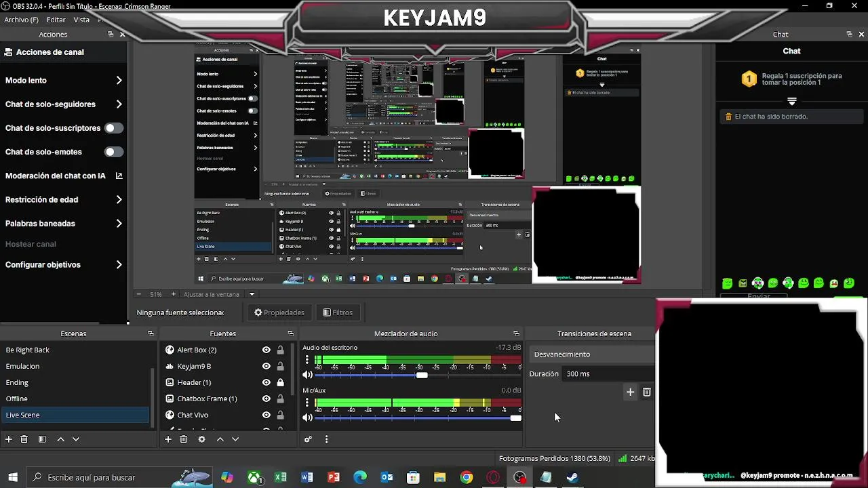Undock the Escenas panel

point(151,333)
